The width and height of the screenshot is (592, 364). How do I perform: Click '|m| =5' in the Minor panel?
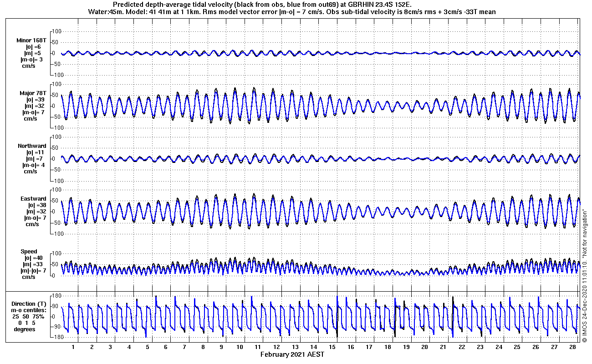[x=33, y=53]
